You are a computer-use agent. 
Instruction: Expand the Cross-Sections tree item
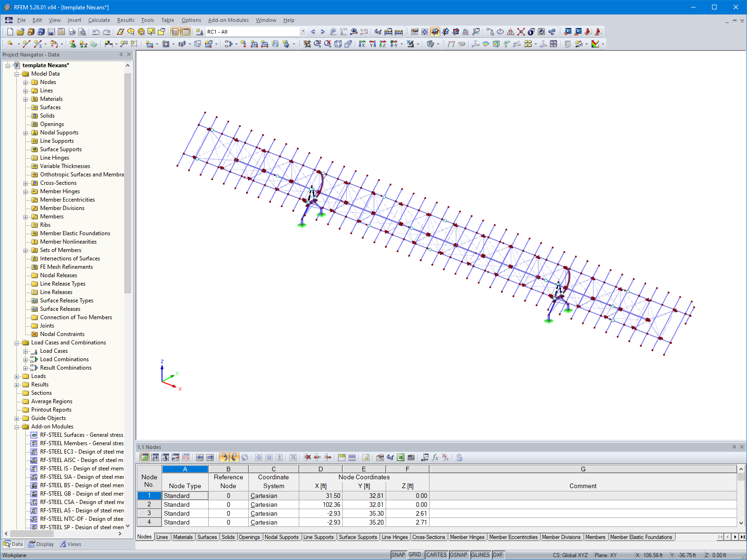point(26,183)
